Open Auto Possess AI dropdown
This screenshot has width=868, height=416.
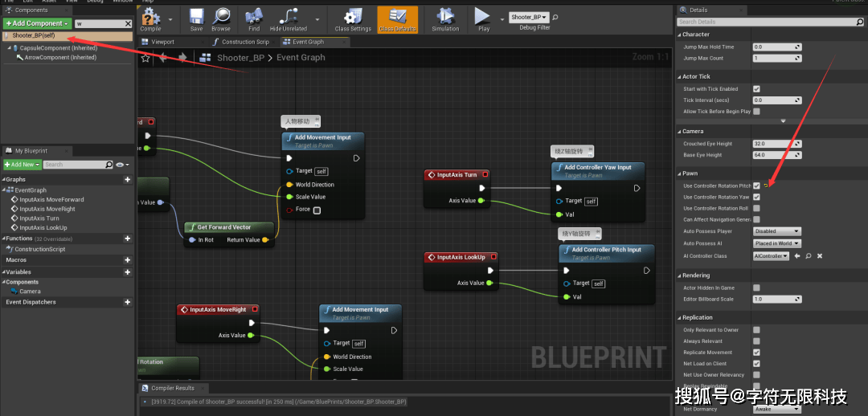pyautogui.click(x=776, y=243)
